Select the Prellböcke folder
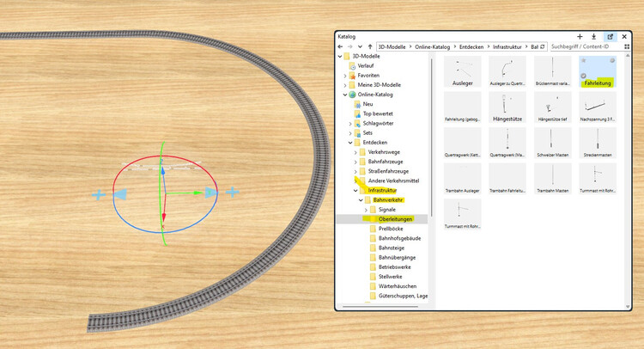The image size is (644, 349). click(391, 229)
